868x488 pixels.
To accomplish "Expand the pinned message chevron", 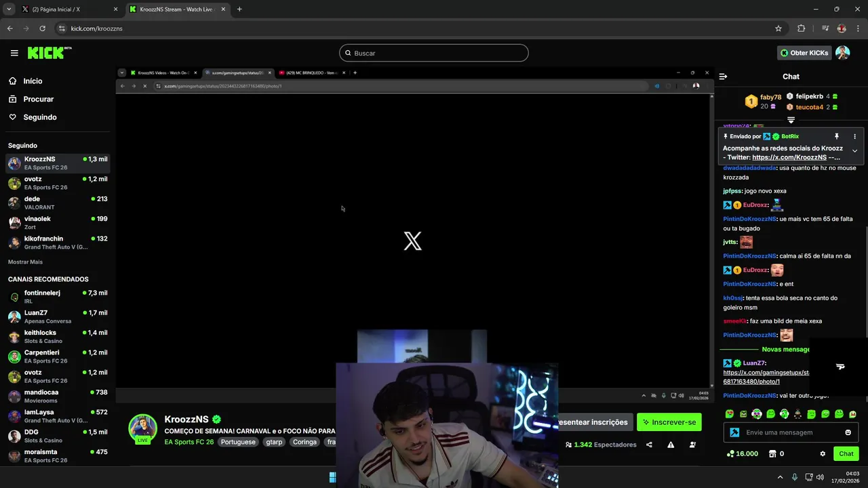I will click(854, 150).
